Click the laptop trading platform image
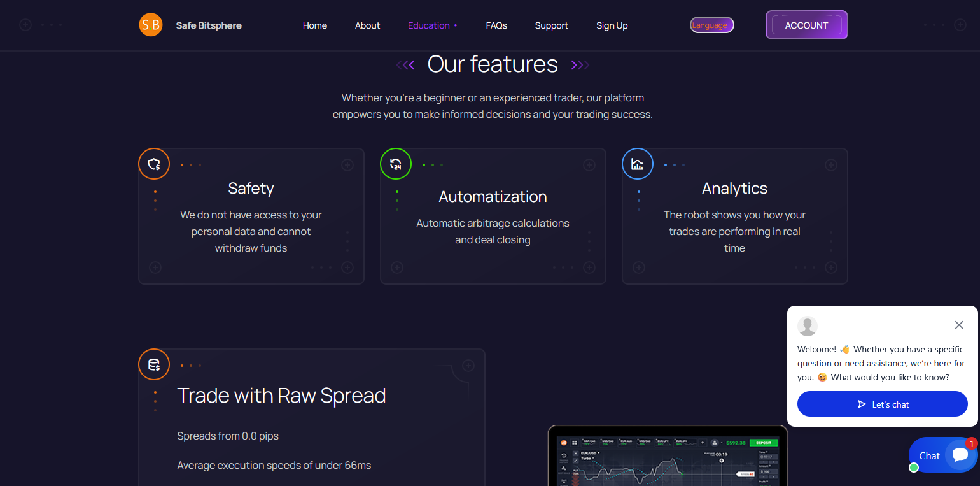 tap(668, 455)
